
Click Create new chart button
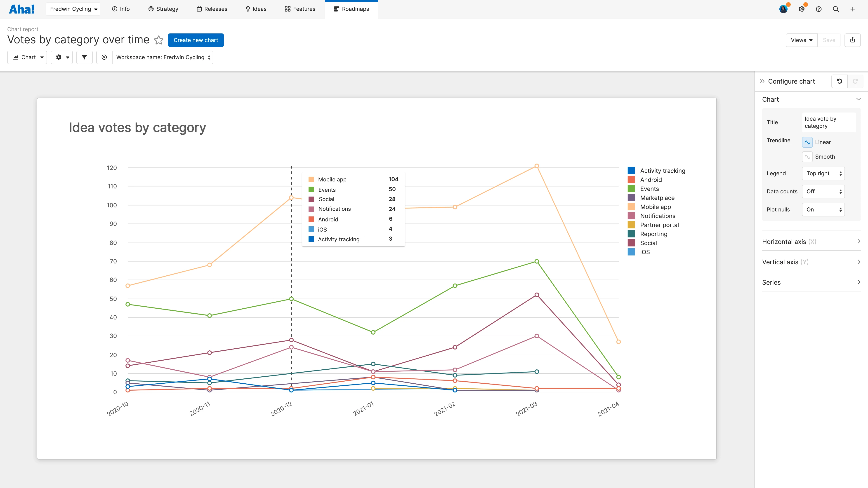[x=196, y=40]
